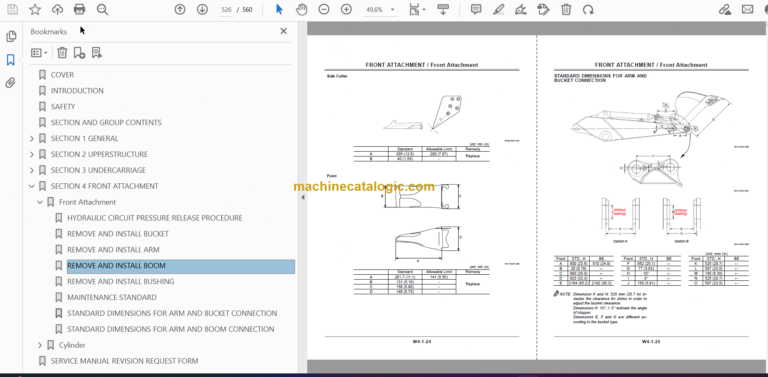
Task: Send file by email envelope icon
Action: click(747, 9)
